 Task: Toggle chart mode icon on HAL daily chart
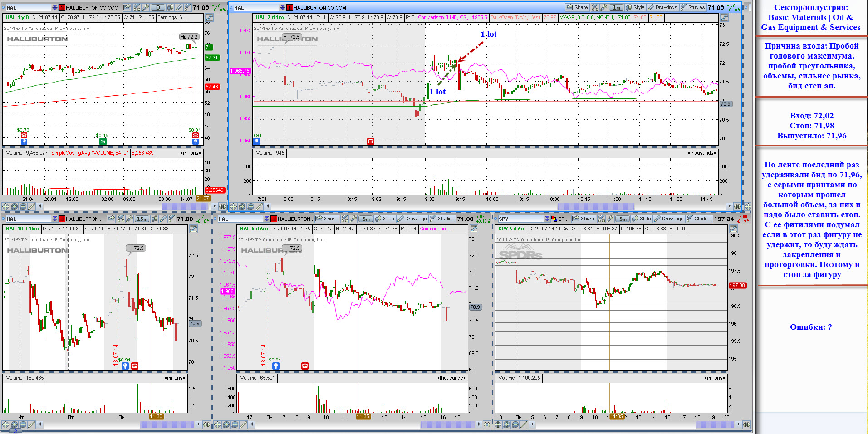[209, 17]
